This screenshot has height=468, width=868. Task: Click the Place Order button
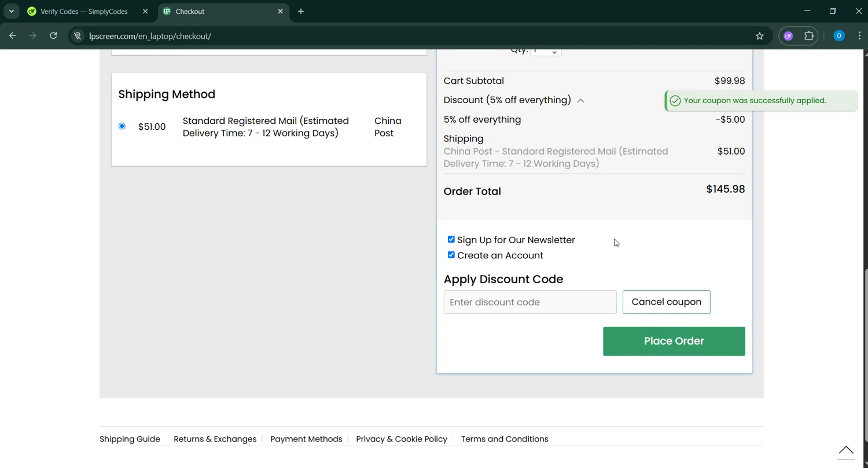674,341
